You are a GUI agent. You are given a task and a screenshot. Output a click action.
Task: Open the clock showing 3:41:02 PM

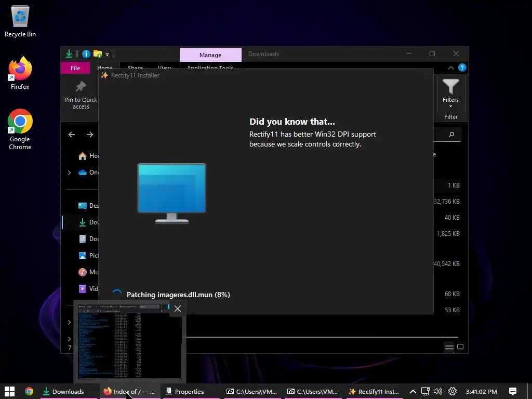pos(481,392)
